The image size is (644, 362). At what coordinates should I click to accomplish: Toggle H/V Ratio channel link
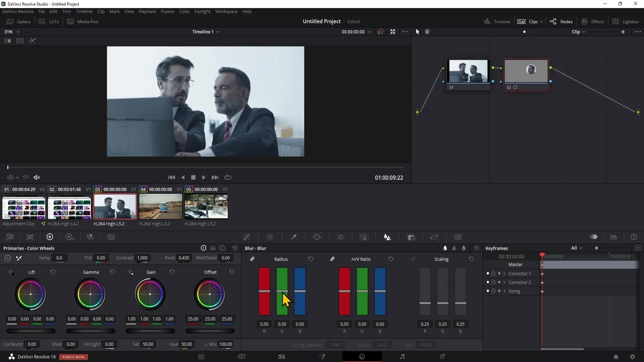(332, 259)
